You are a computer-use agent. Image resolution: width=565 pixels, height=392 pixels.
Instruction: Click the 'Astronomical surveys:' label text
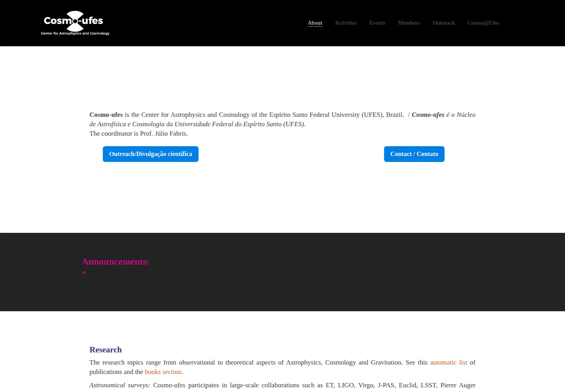tap(120, 385)
